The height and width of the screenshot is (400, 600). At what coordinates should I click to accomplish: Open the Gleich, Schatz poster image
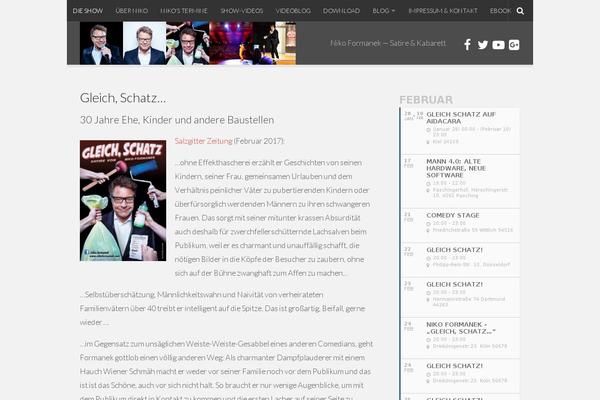123,201
